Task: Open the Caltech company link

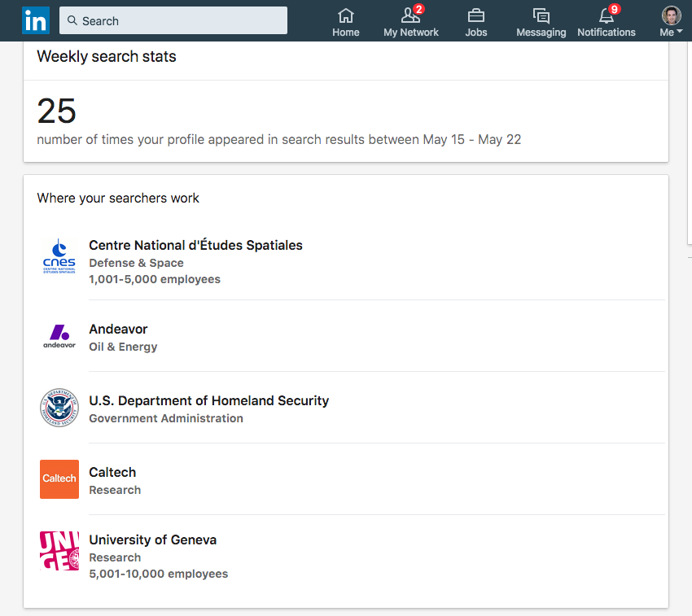Action: (x=112, y=472)
